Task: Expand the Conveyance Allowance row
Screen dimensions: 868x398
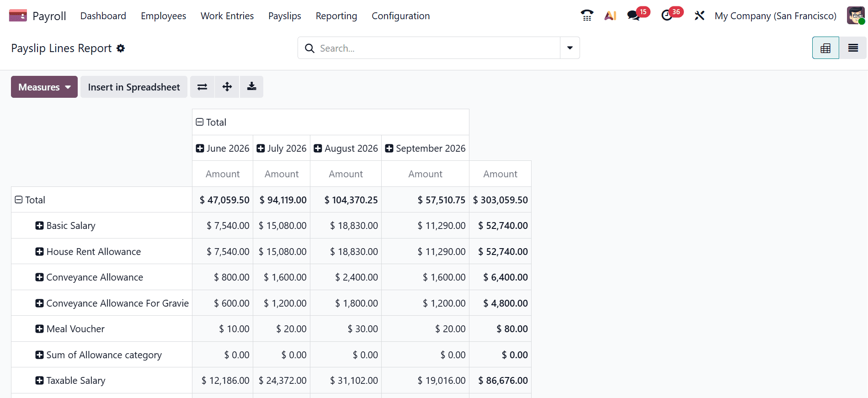Action: [40, 277]
